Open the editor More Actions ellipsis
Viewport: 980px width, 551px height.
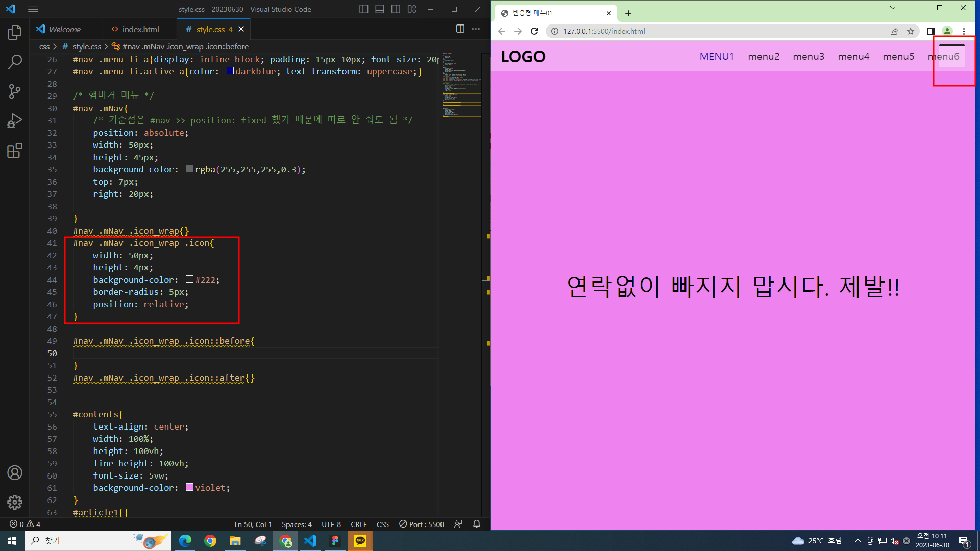coord(476,29)
